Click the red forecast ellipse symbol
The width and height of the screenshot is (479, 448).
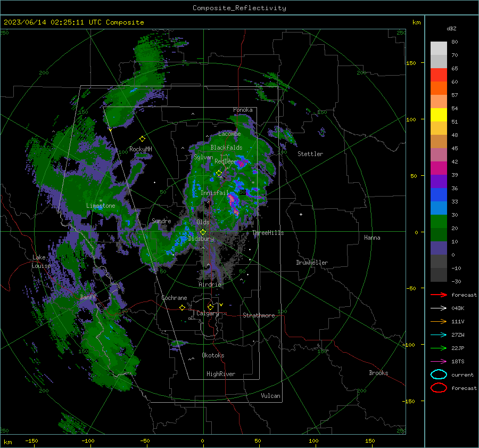point(439,388)
